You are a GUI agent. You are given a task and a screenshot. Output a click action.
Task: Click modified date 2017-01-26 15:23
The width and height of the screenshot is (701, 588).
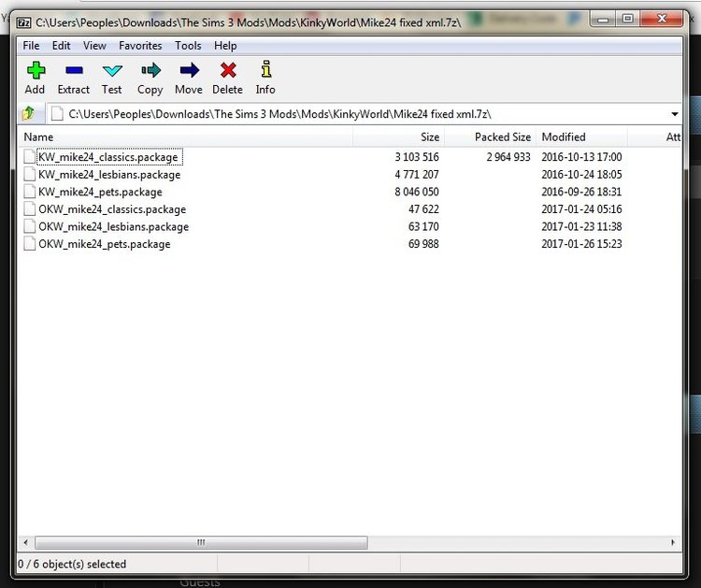click(581, 244)
